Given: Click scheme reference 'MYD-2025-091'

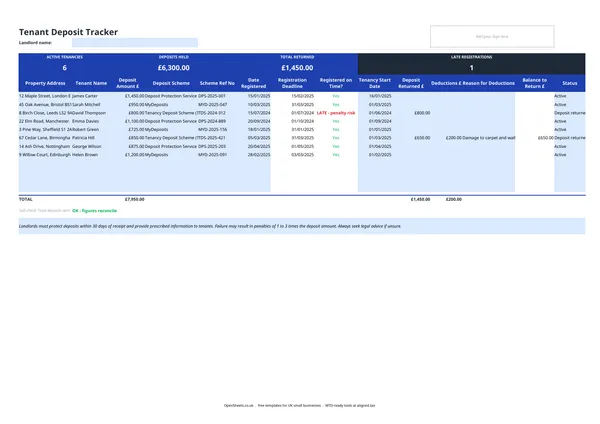Looking at the screenshot, I should click(x=212, y=155).
